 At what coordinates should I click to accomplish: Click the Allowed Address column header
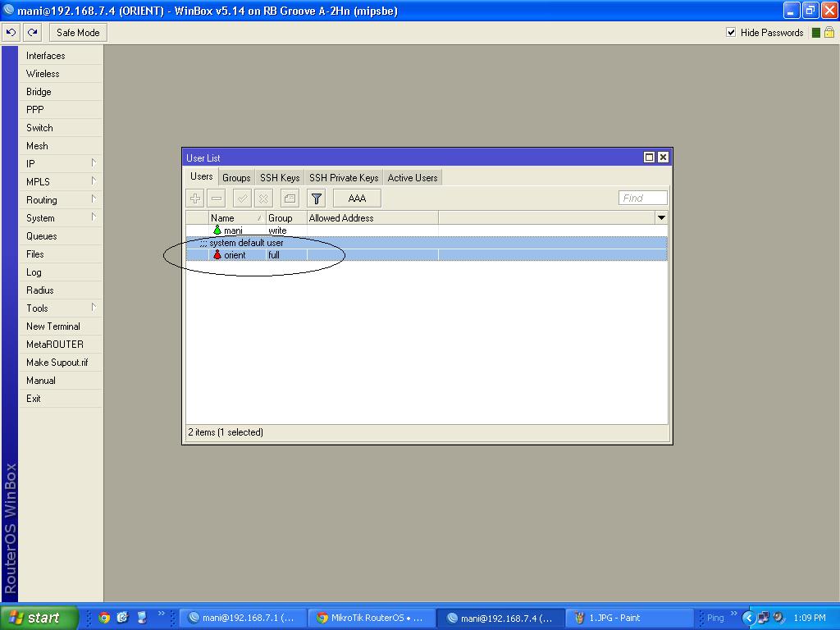372,218
